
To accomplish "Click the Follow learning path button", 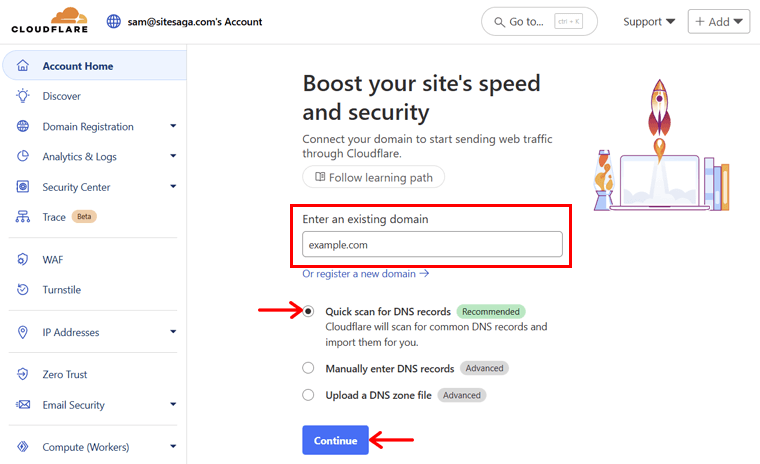I will (373, 177).
